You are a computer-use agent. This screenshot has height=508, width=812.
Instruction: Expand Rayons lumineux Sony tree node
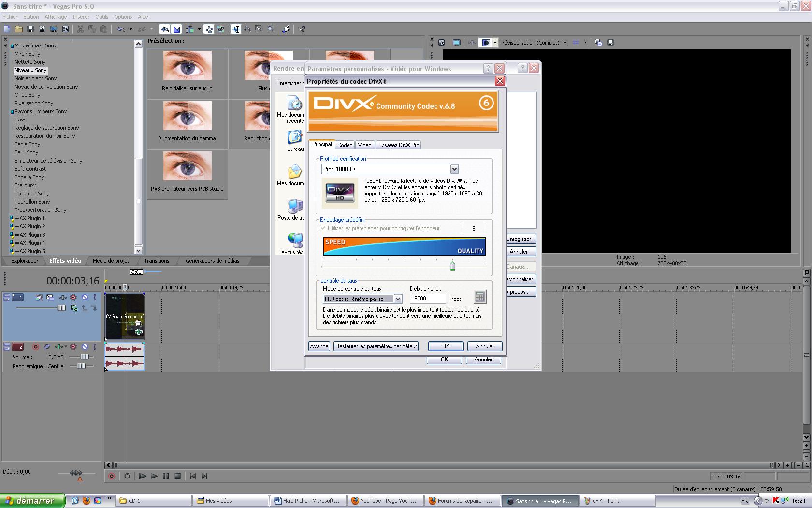coord(12,112)
